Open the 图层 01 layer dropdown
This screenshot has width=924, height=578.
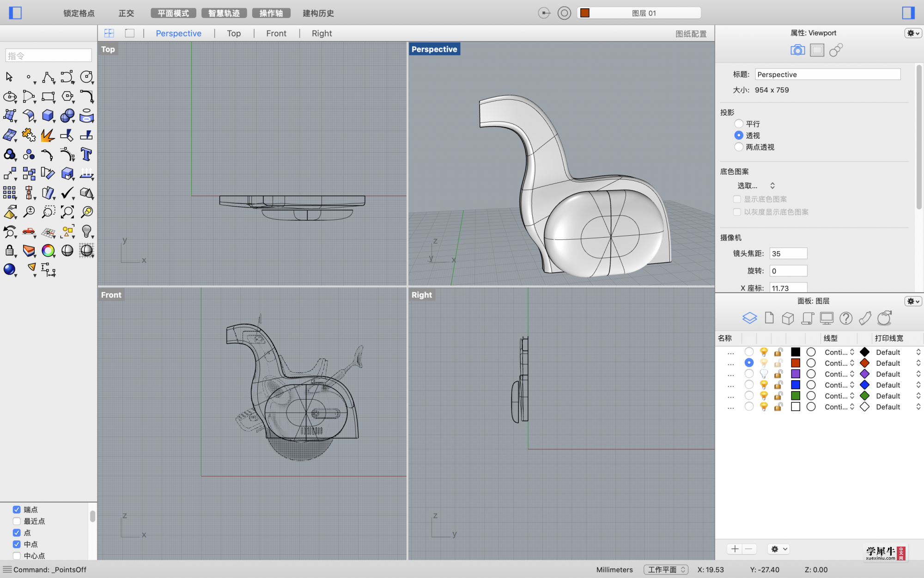pos(639,13)
